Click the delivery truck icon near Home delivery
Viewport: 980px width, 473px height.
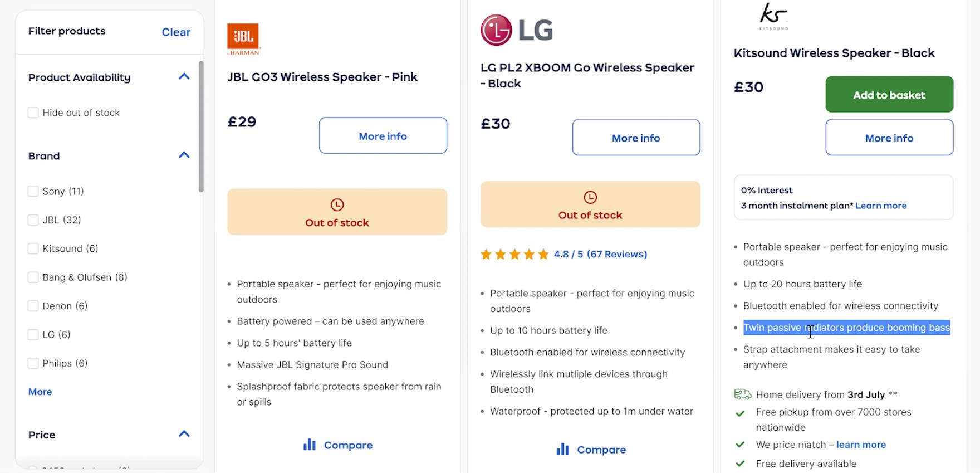click(x=741, y=394)
